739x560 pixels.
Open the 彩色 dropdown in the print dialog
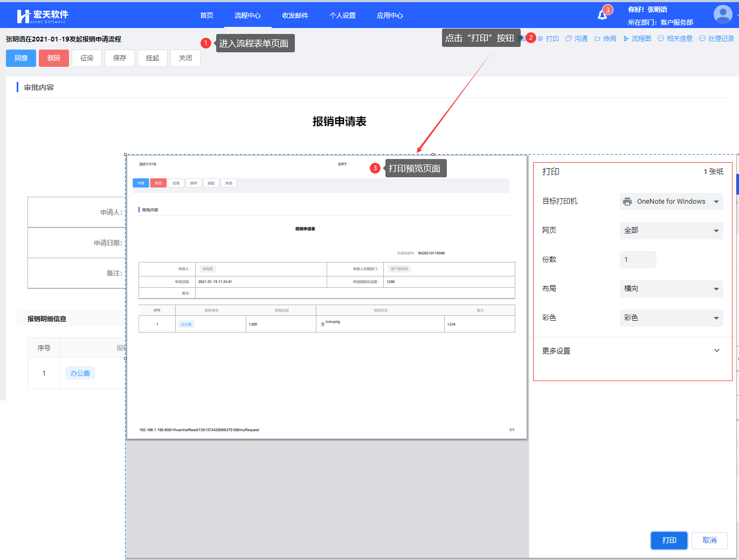coord(671,318)
